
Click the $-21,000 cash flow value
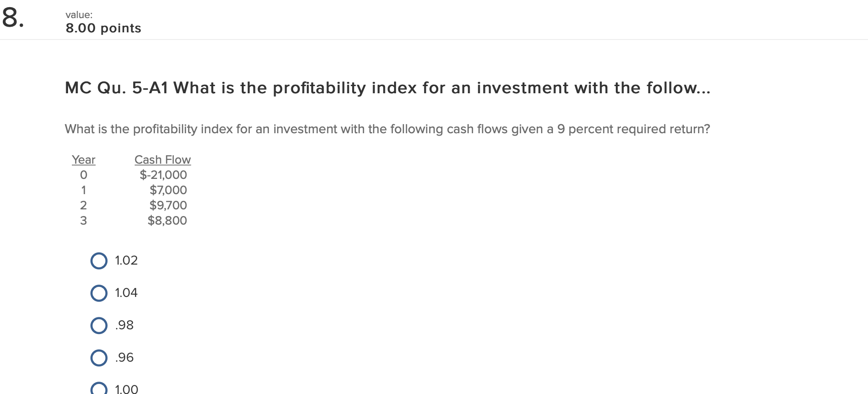pos(163,175)
